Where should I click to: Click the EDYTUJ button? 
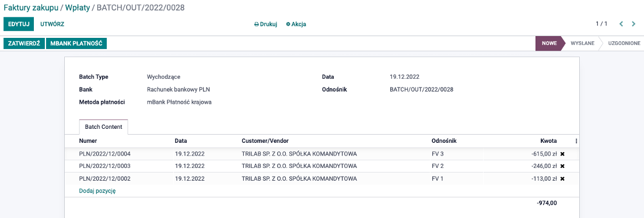pos(19,24)
